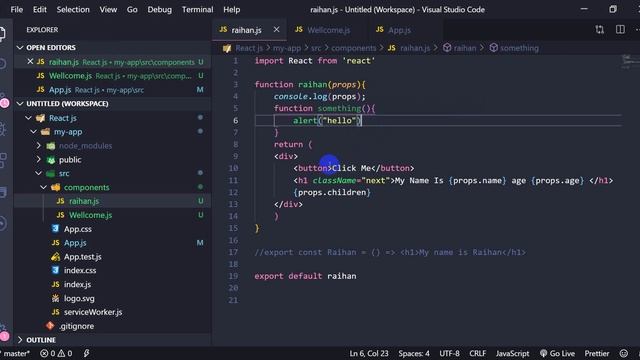This screenshot has width=640, height=360.
Task: Open the Terminal menu
Action: [198, 9]
